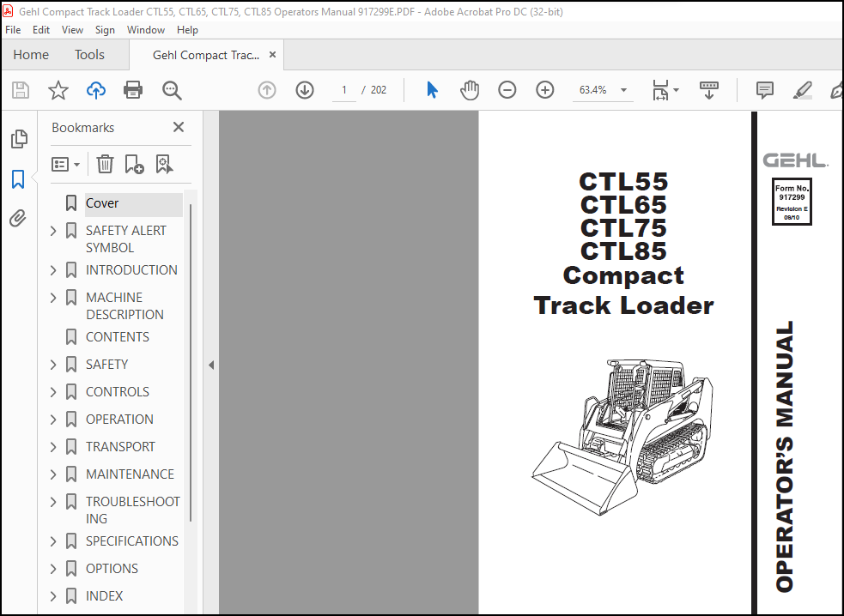Zoom in with plus button
The image size is (844, 616).
[544, 90]
